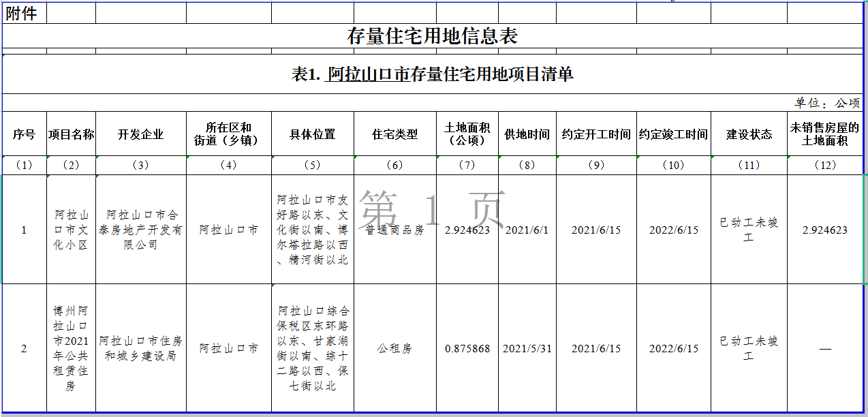The width and height of the screenshot is (868, 417).
Task: Click project name 博州阿拉山口市2021年公共租赁住房
Action: [72, 348]
